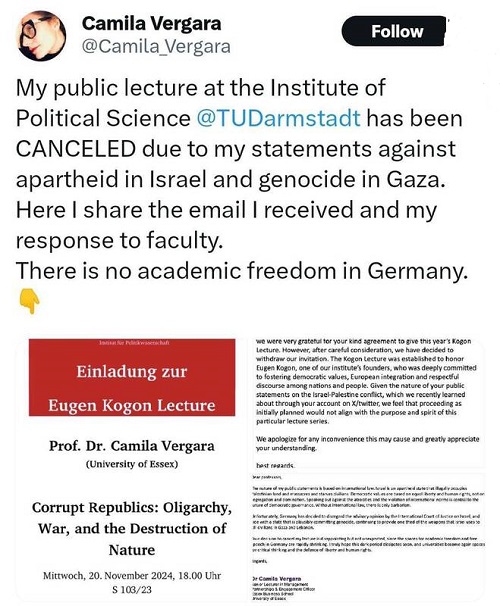Image resolution: width=500 pixels, height=606 pixels.
Task: Click the Follow button
Action: [394, 31]
